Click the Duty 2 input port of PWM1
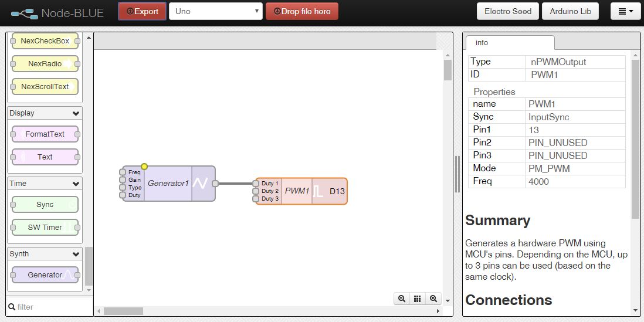The height and width of the screenshot is (322, 644). pyautogui.click(x=256, y=191)
